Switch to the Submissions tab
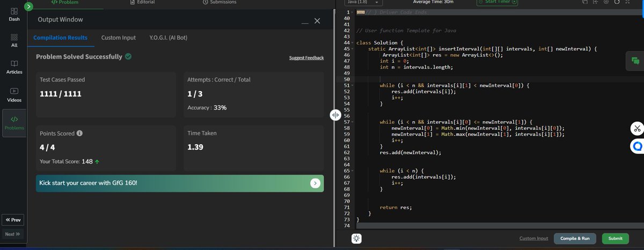This screenshot has width=644, height=250. [x=219, y=2]
